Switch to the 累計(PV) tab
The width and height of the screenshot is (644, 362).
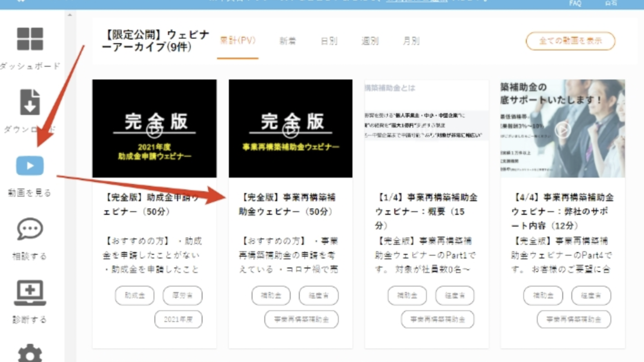pyautogui.click(x=238, y=41)
